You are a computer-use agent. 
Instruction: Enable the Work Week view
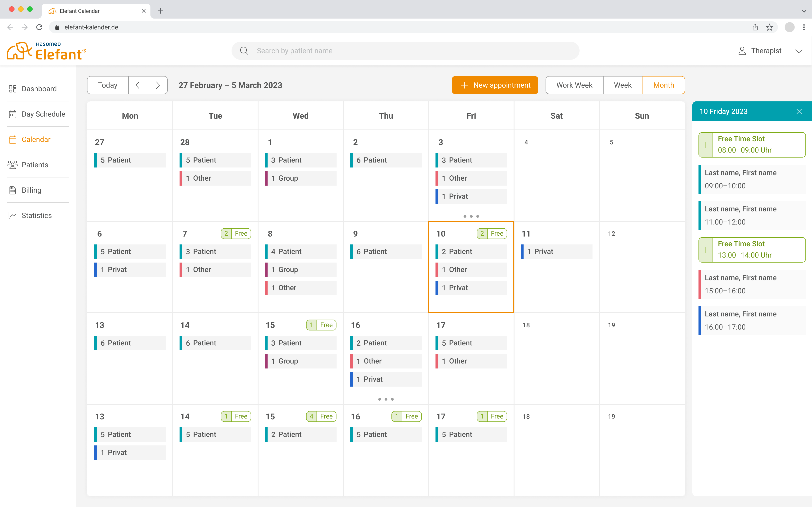pyautogui.click(x=574, y=85)
